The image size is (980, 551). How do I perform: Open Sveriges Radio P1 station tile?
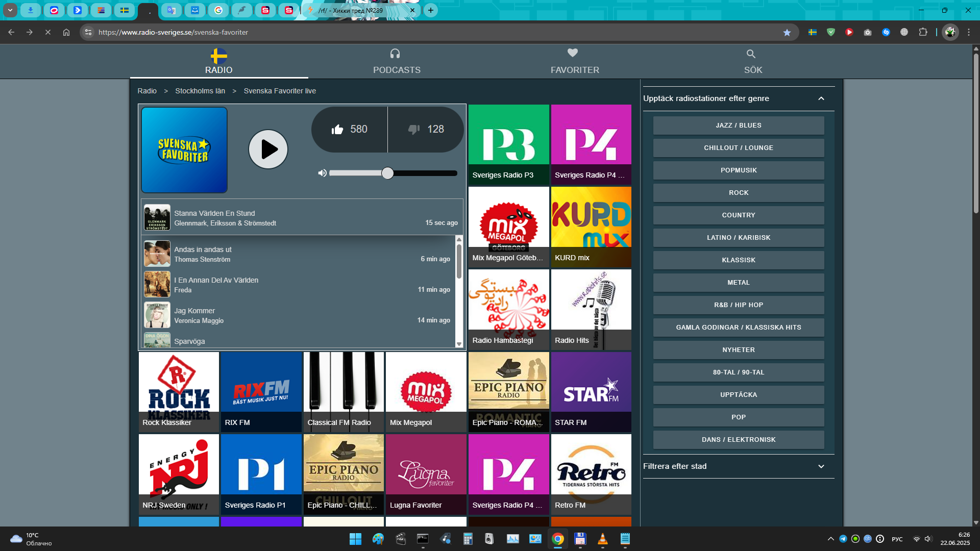pos(261,474)
